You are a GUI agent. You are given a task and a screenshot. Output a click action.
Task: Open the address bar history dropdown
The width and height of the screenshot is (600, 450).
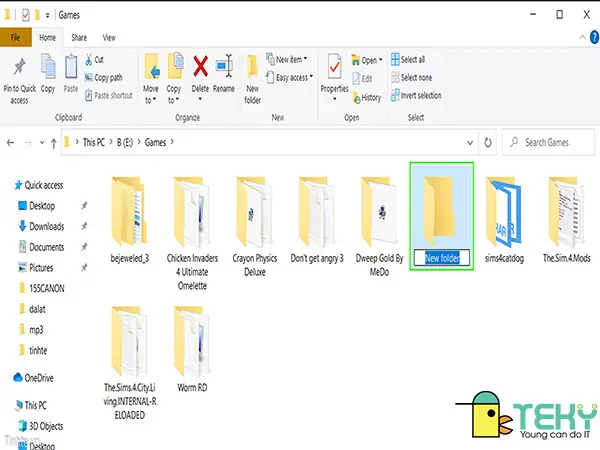[470, 143]
